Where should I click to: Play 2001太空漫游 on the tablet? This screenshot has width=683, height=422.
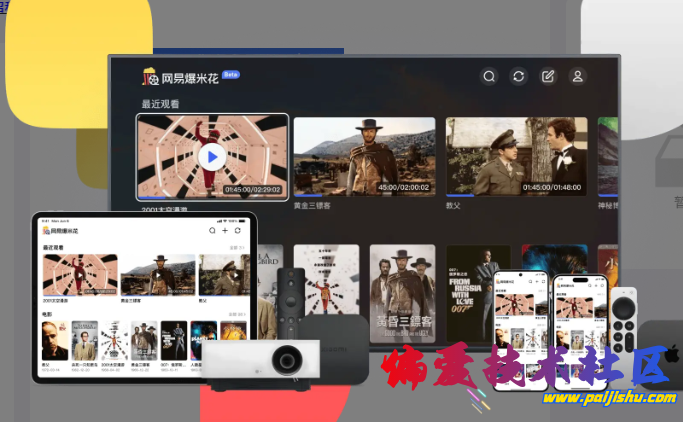79,273
